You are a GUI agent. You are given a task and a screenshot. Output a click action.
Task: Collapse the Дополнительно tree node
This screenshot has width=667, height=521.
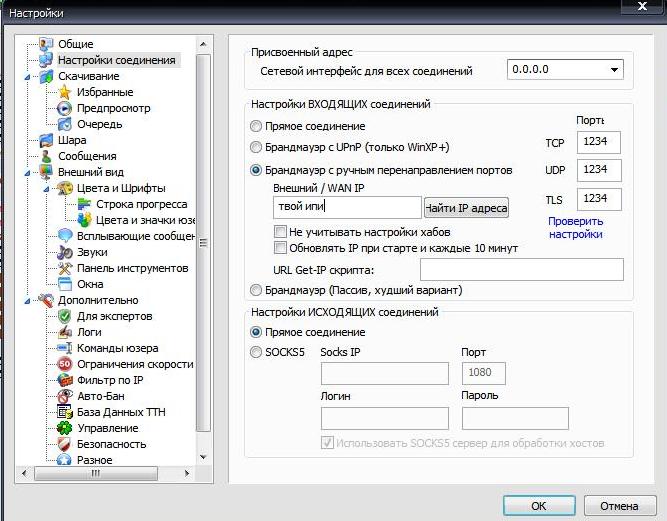click(x=28, y=301)
